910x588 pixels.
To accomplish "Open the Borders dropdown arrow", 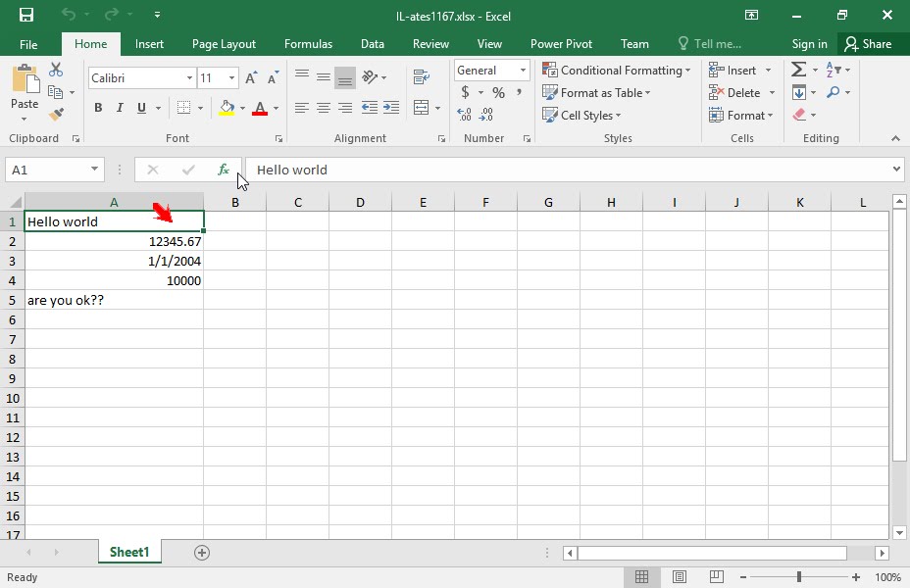I will (200, 108).
